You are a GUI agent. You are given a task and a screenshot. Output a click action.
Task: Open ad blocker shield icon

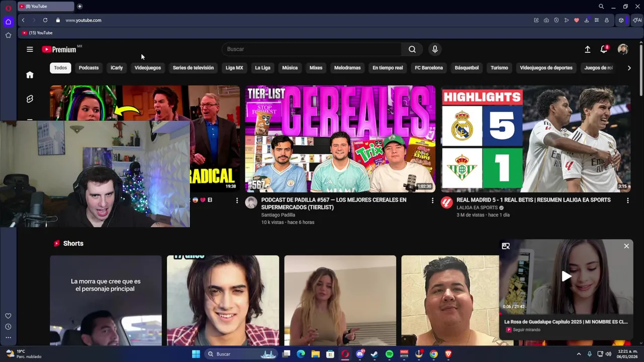tap(556, 20)
